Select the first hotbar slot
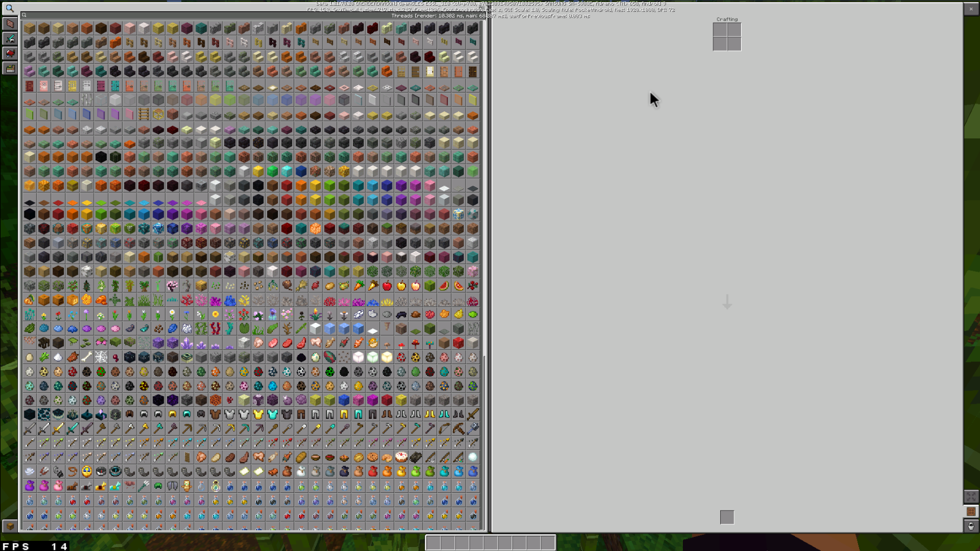The width and height of the screenshot is (980, 551). click(433, 543)
